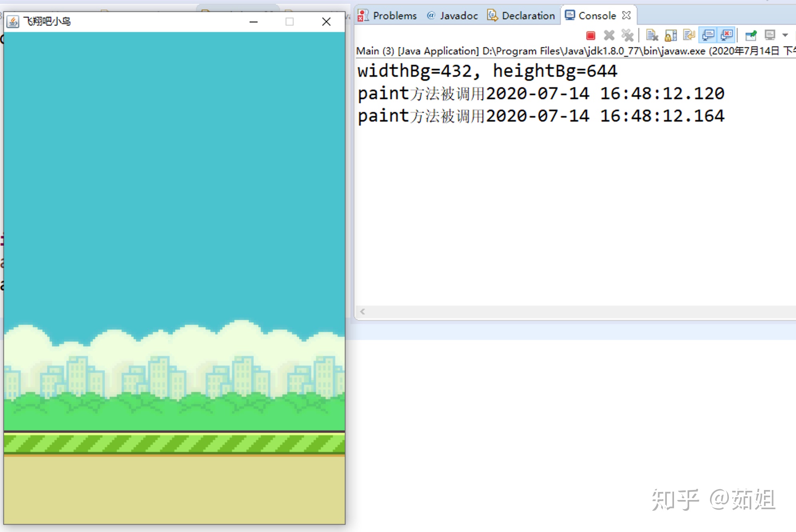Switch to the Javadoc tab
This screenshot has width=796, height=532.
tap(452, 16)
